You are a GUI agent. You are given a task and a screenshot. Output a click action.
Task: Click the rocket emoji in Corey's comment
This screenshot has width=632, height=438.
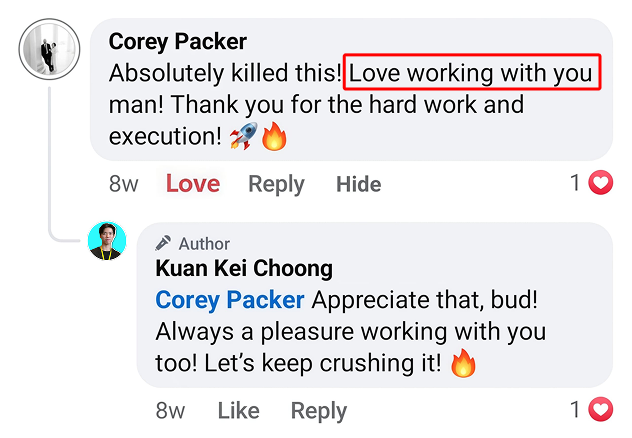[x=243, y=137]
